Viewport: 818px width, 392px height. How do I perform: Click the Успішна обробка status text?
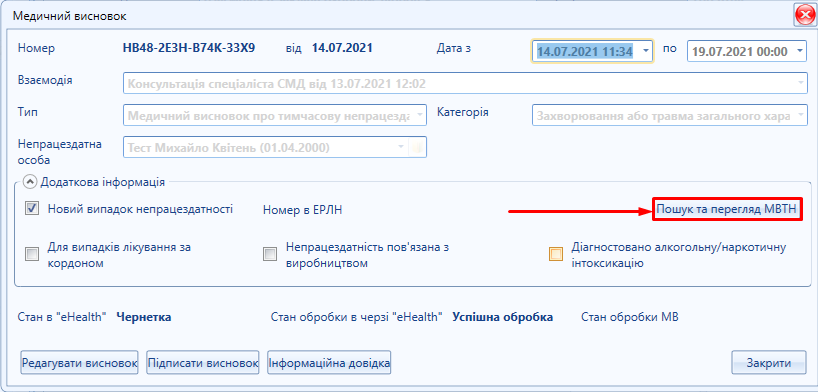[502, 317]
